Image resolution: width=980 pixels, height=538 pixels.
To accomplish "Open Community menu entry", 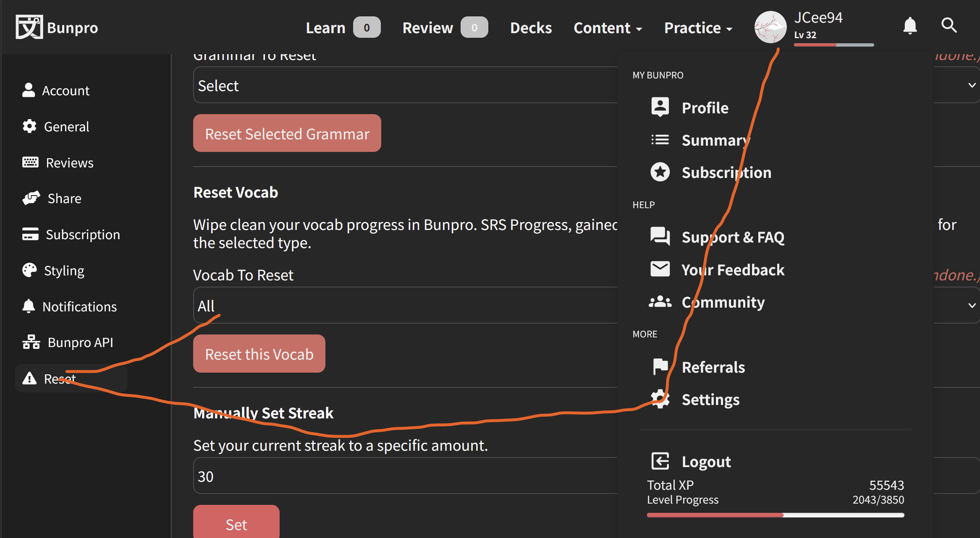I will [723, 302].
